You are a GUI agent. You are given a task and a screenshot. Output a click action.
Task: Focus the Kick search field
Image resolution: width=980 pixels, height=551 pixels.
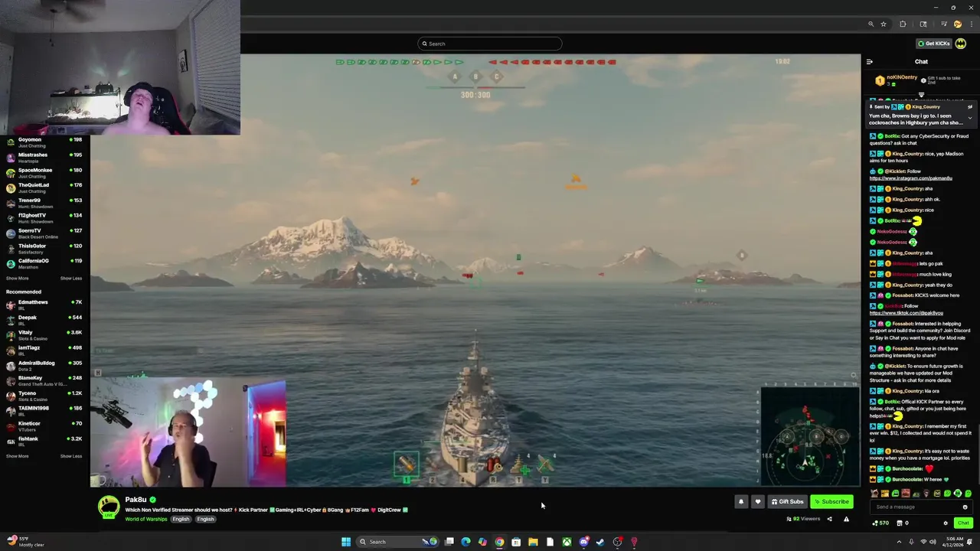point(490,44)
